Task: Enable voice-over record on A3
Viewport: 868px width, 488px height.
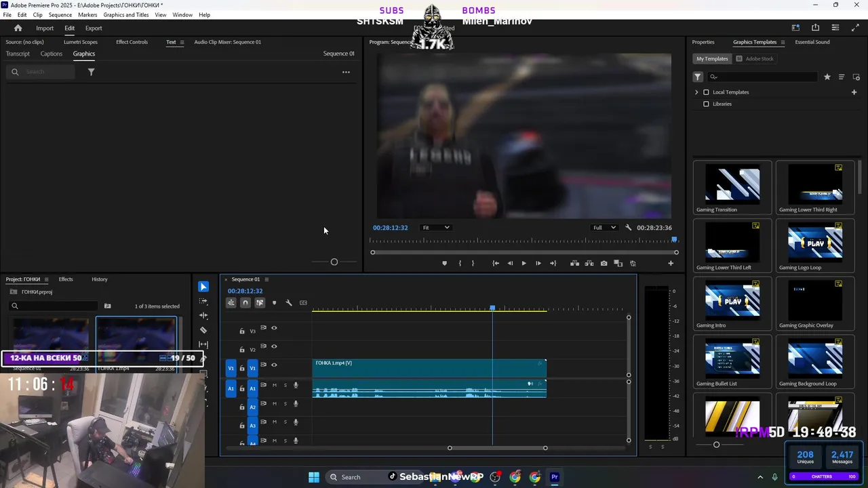Action: tap(296, 422)
